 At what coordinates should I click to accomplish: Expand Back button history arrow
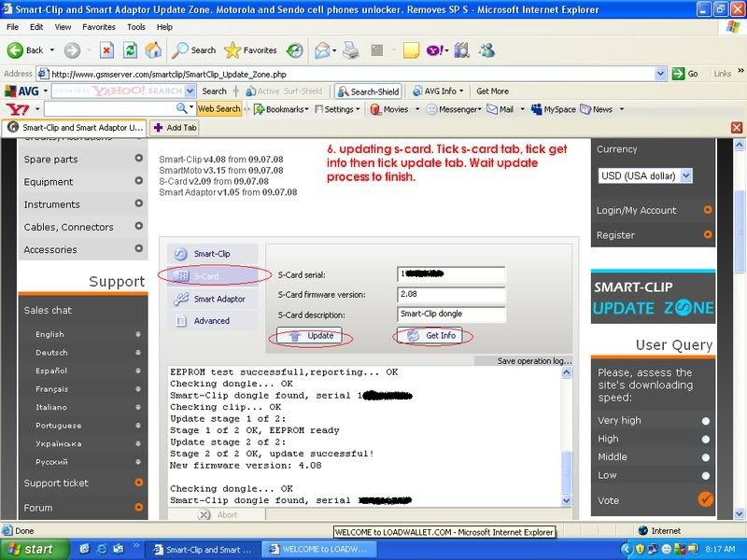tap(52, 50)
